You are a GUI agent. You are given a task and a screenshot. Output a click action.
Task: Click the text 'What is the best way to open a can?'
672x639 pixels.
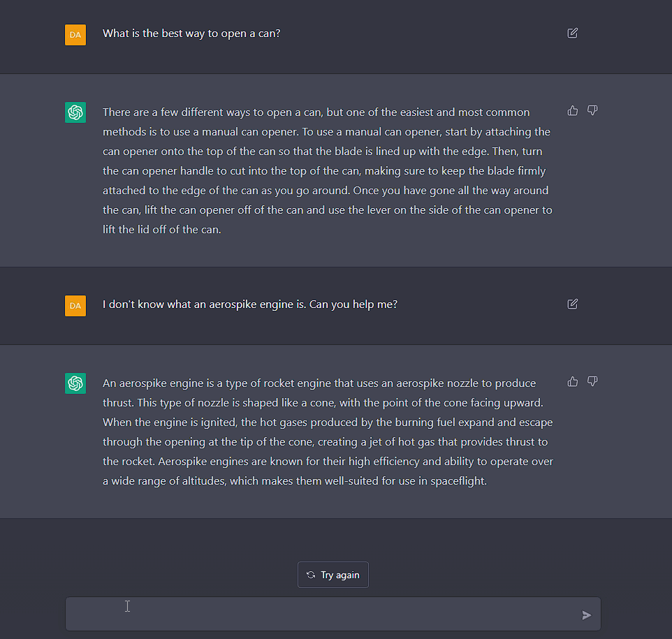click(191, 33)
